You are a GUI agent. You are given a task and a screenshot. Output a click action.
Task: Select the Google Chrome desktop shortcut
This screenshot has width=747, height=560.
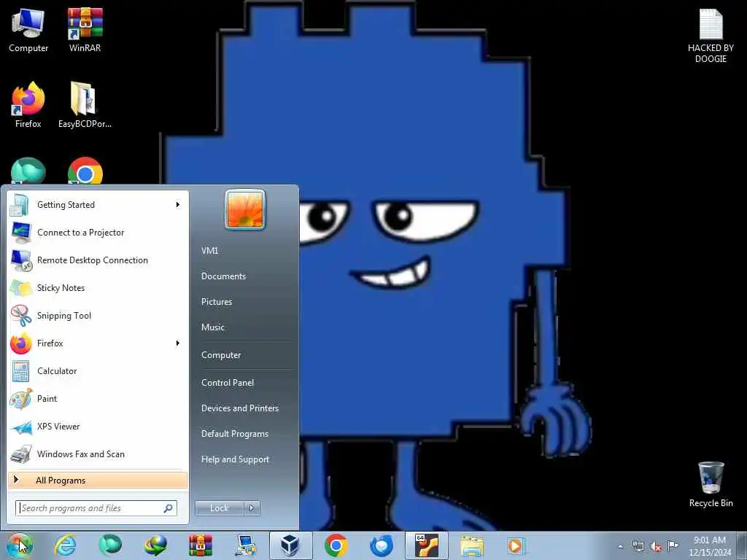pos(85,171)
